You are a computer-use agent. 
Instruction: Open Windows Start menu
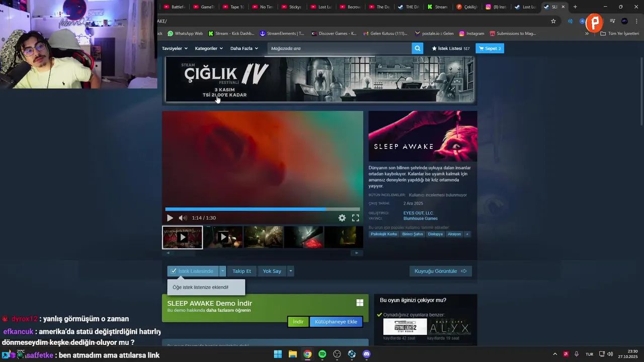point(278,354)
